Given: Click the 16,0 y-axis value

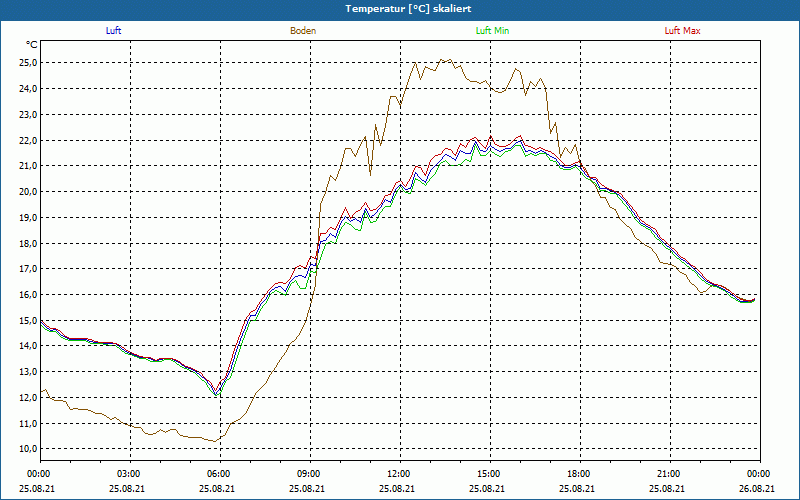Looking at the screenshot, I should [x=29, y=295].
